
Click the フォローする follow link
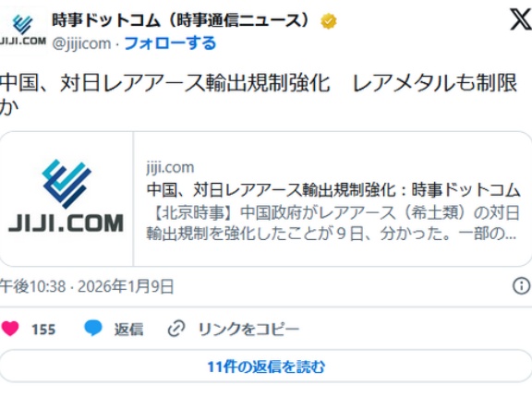pyautogui.click(x=170, y=43)
